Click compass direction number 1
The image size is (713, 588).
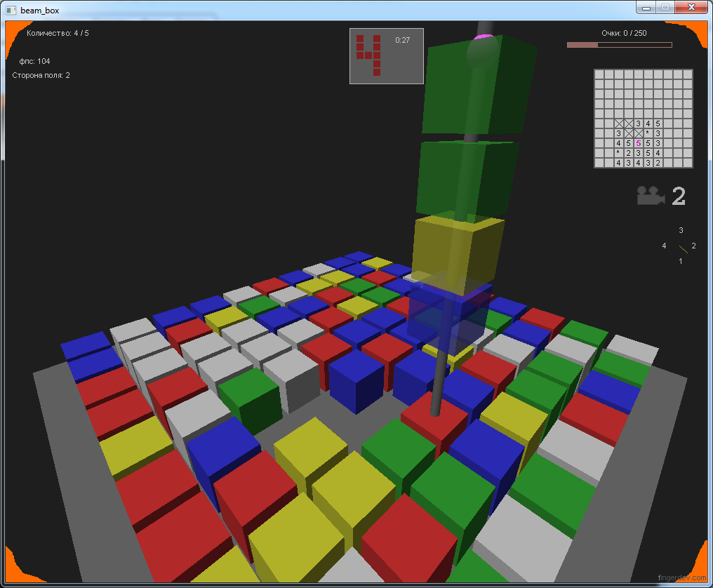click(x=680, y=262)
